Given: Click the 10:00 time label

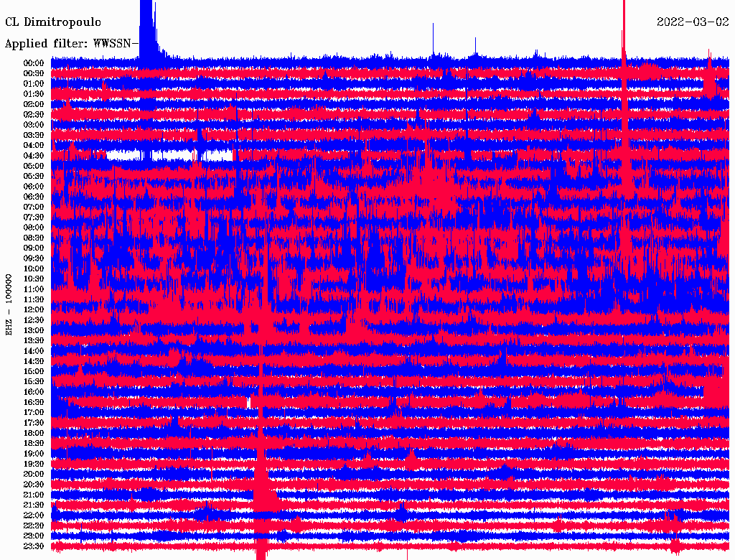Looking at the screenshot, I should [x=34, y=269].
